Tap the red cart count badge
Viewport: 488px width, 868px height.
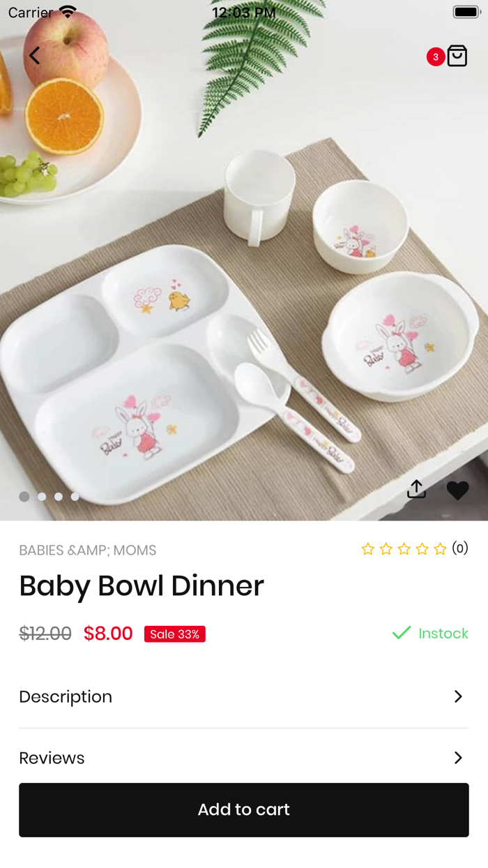click(436, 57)
